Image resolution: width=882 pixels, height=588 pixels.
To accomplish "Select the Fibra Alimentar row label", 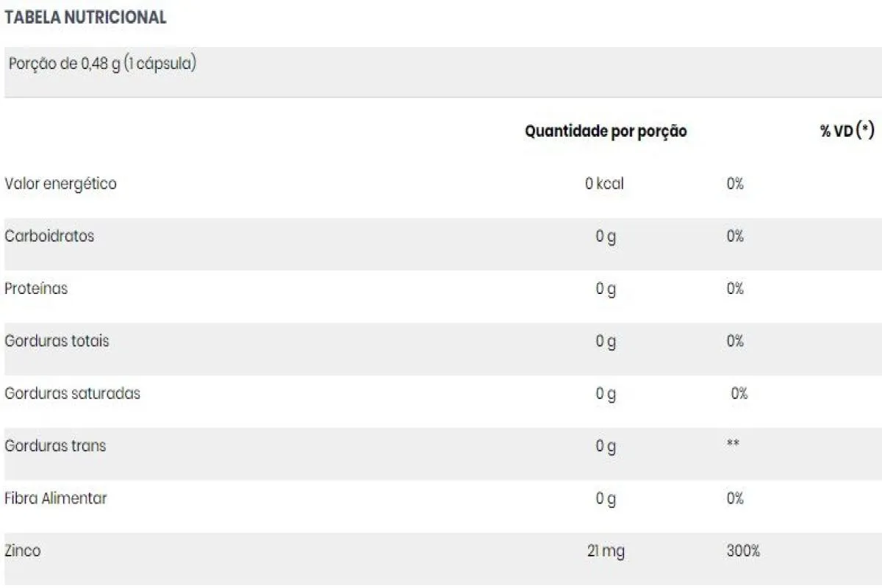I will [x=56, y=498].
